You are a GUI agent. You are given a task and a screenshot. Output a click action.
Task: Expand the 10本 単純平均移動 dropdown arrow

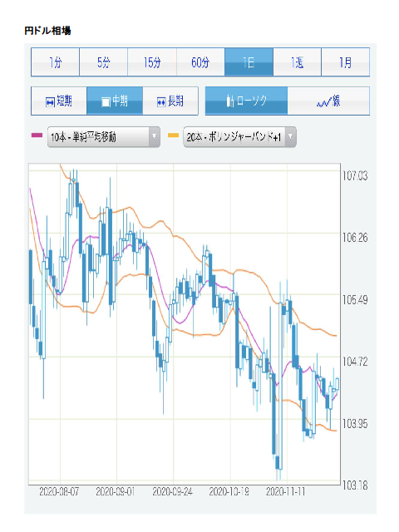point(155,136)
